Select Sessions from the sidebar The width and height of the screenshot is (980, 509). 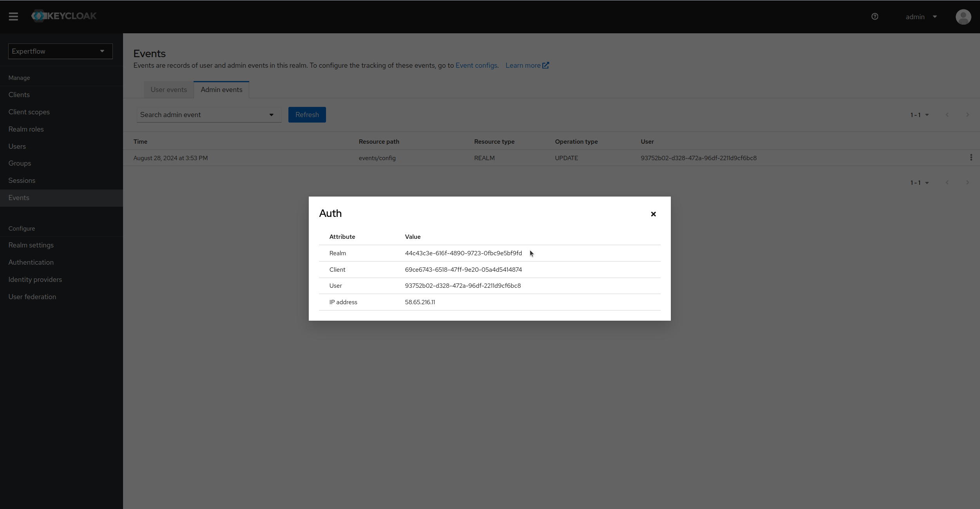(22, 180)
